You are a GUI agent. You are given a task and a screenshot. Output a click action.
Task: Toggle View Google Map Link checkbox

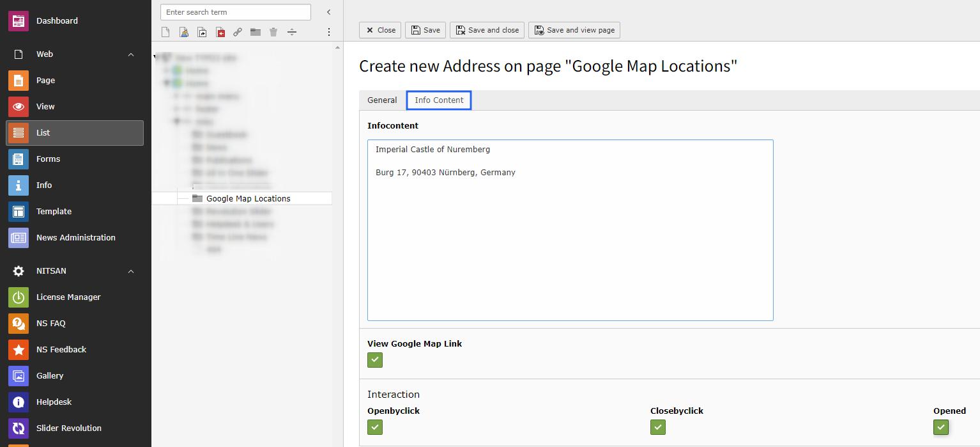tap(375, 360)
